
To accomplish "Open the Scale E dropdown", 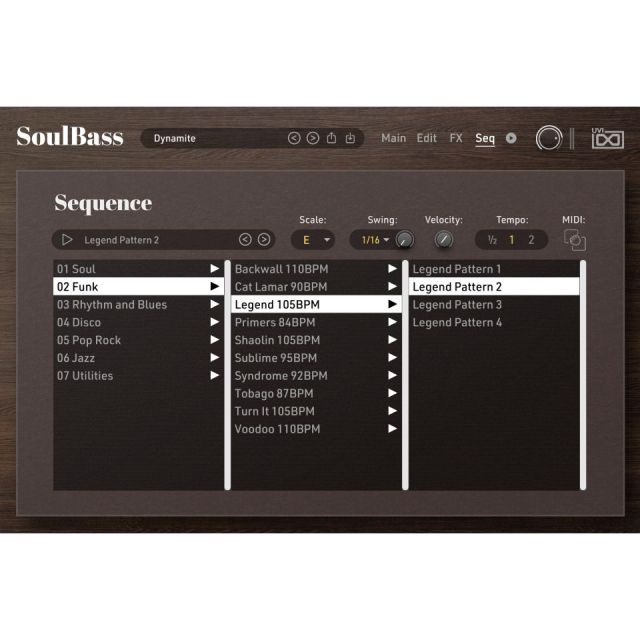I will (x=313, y=240).
